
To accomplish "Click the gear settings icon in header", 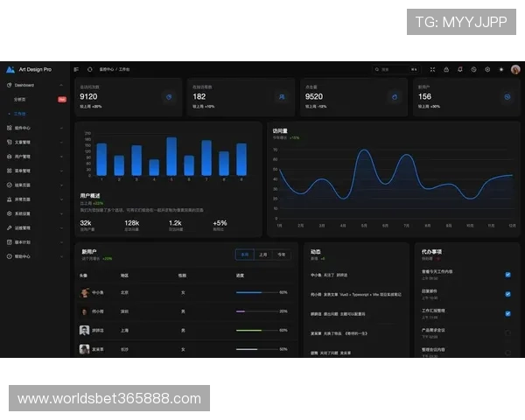I will pos(487,69).
